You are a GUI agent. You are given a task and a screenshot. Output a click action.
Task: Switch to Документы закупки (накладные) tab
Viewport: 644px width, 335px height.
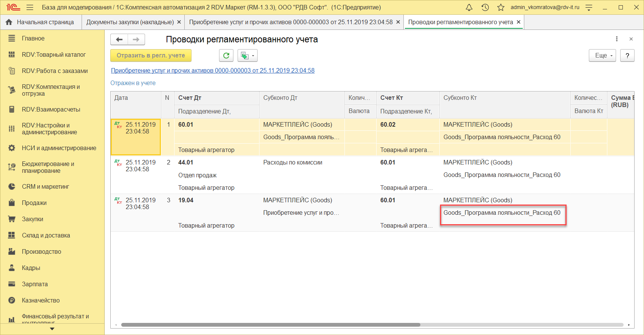[130, 22]
